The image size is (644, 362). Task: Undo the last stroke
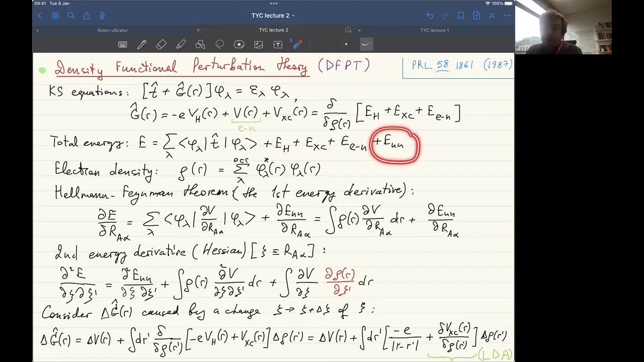point(430,16)
